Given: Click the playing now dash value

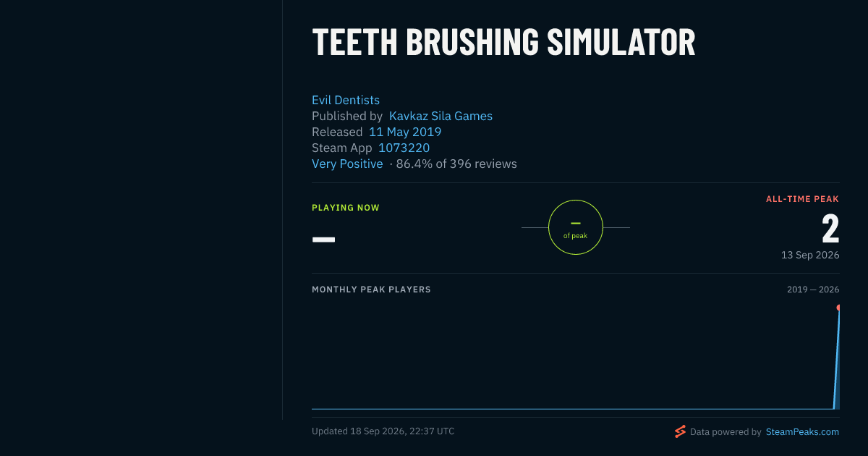Looking at the screenshot, I should 323,239.
